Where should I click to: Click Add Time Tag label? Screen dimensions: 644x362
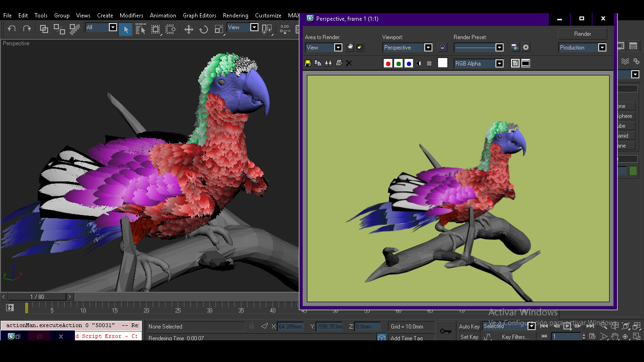pos(406,338)
